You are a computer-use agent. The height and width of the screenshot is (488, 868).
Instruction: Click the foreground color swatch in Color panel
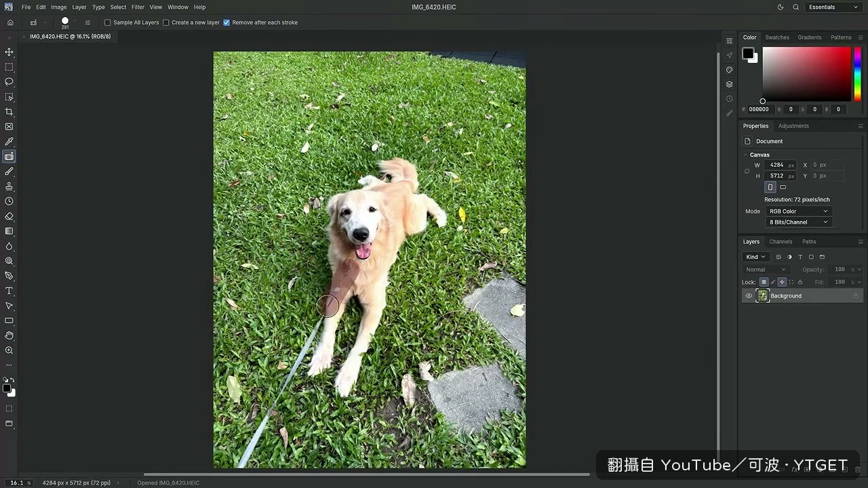pos(747,53)
